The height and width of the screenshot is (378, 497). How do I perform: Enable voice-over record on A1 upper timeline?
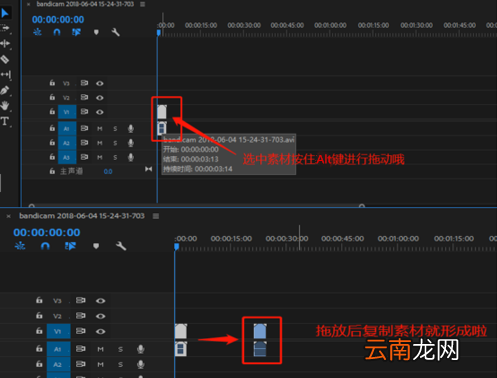[131, 129]
